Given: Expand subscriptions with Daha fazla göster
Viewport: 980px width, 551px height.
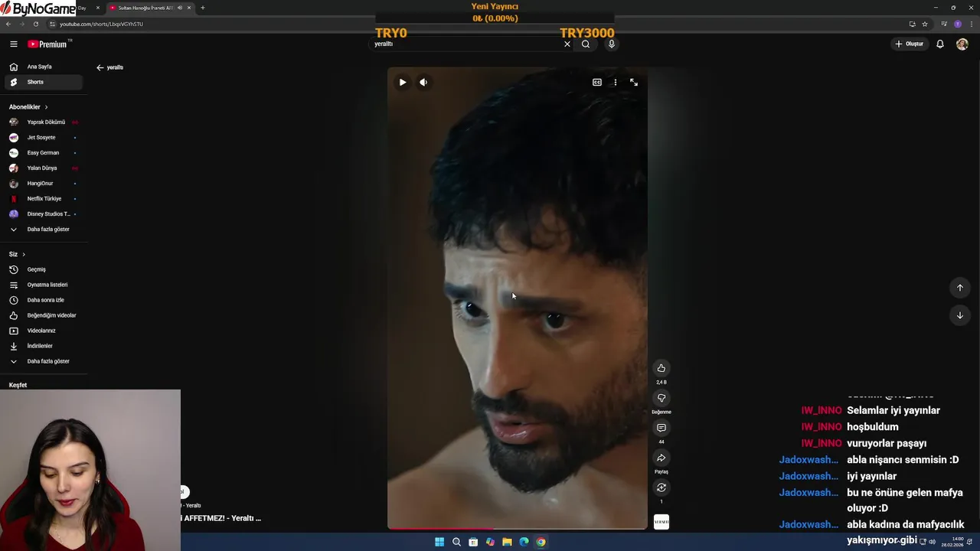Looking at the screenshot, I should pyautogui.click(x=44, y=230).
